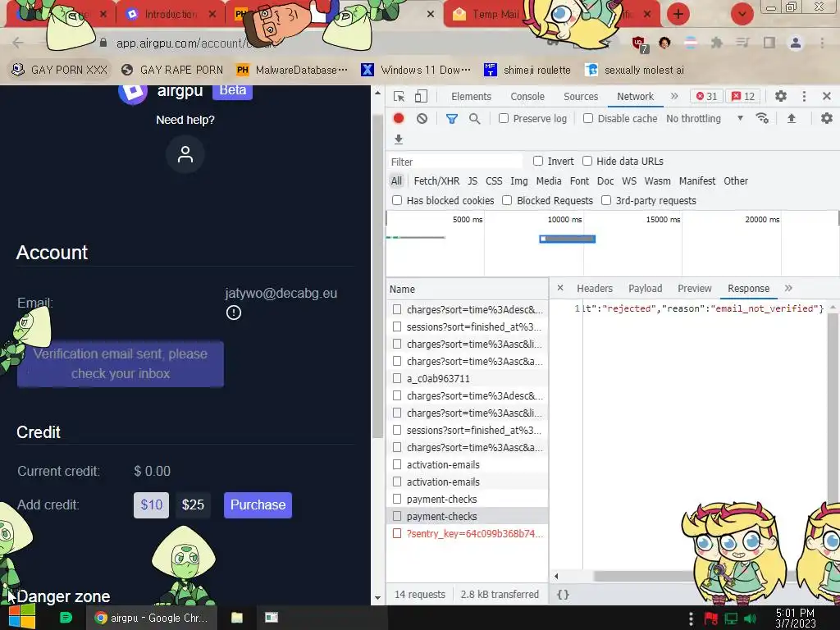Image resolution: width=840 pixels, height=630 pixels.
Task: Click the 12 issues badge
Action: coord(743,97)
